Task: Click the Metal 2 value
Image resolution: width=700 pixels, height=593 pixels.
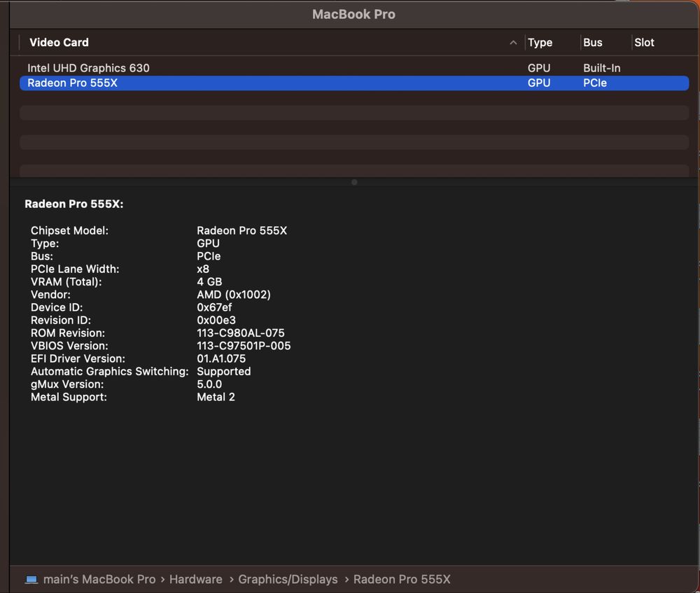Action: [x=216, y=397]
